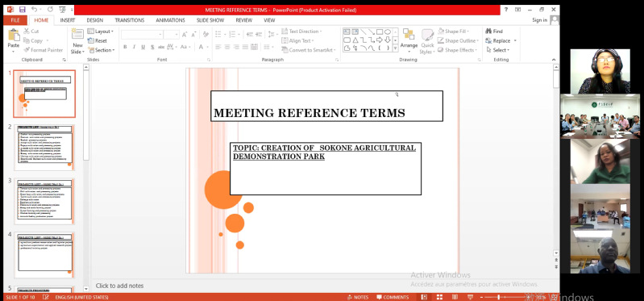This screenshot has width=644, height=301.
Task: Increase list indent level
Action: [x=259, y=35]
